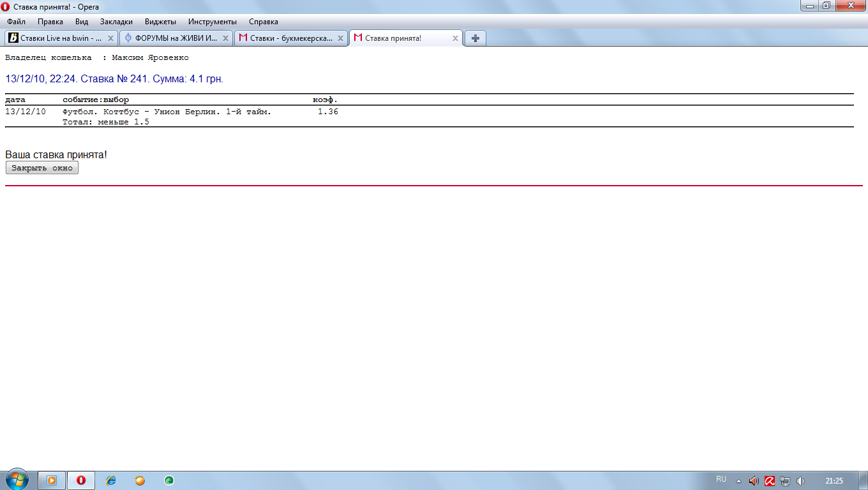868x490 pixels.
Task: Open the system volume speaker icon
Action: (x=801, y=481)
